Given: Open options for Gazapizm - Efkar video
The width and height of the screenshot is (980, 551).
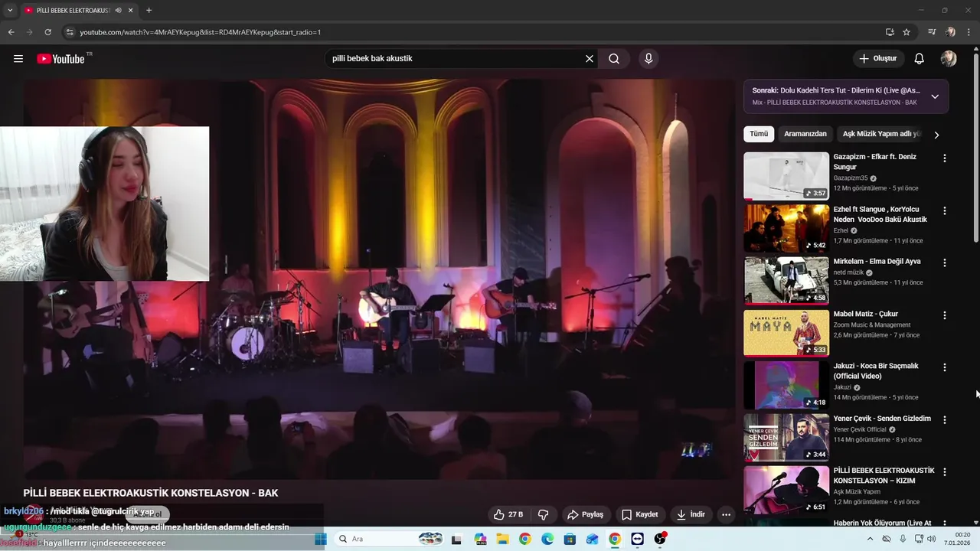Looking at the screenshot, I should 945,158.
